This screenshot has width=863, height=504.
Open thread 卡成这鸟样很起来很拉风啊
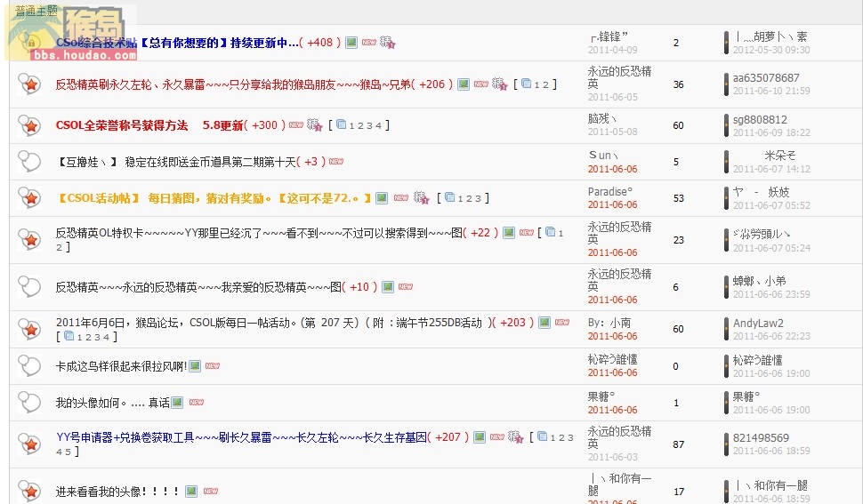[121, 366]
